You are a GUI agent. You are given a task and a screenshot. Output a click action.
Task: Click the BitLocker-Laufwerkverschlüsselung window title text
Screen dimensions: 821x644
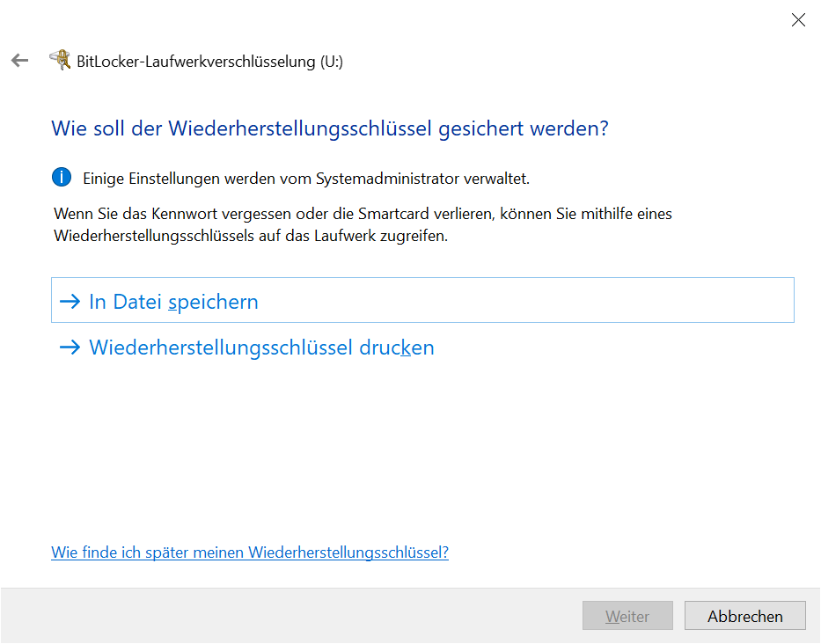point(195,62)
